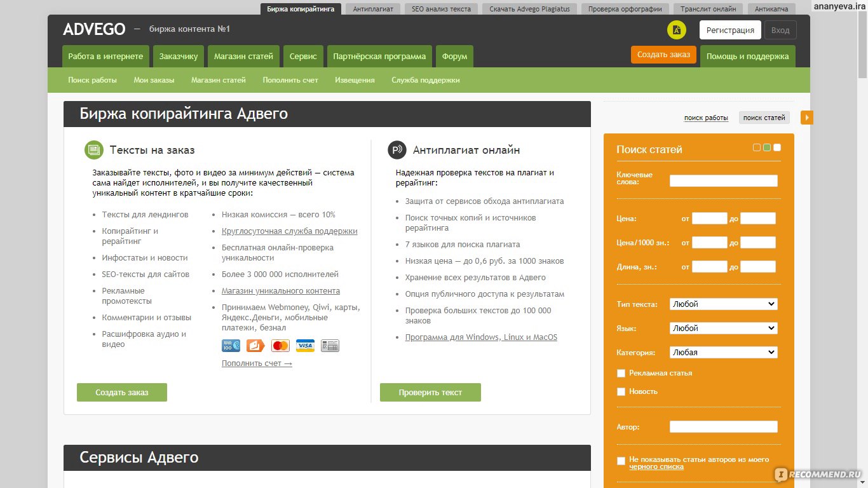Viewport: 868px width, 488px height.
Task: Go to Мои заказы in the submenu
Action: click(154, 80)
